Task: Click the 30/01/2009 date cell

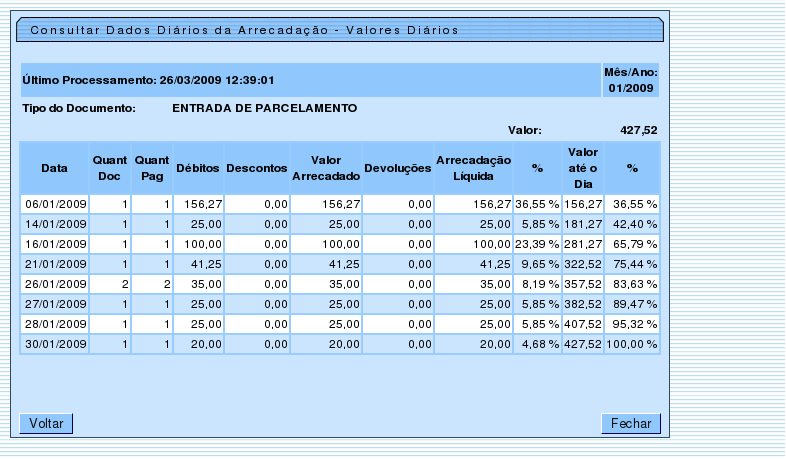Action: click(55, 343)
